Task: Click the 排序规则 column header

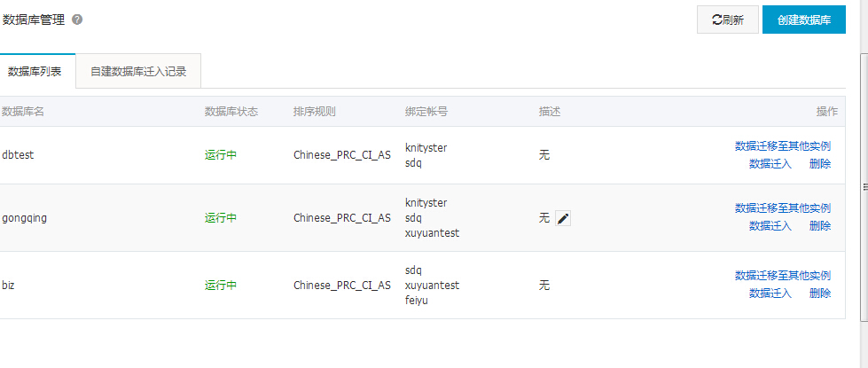Action: click(x=315, y=112)
